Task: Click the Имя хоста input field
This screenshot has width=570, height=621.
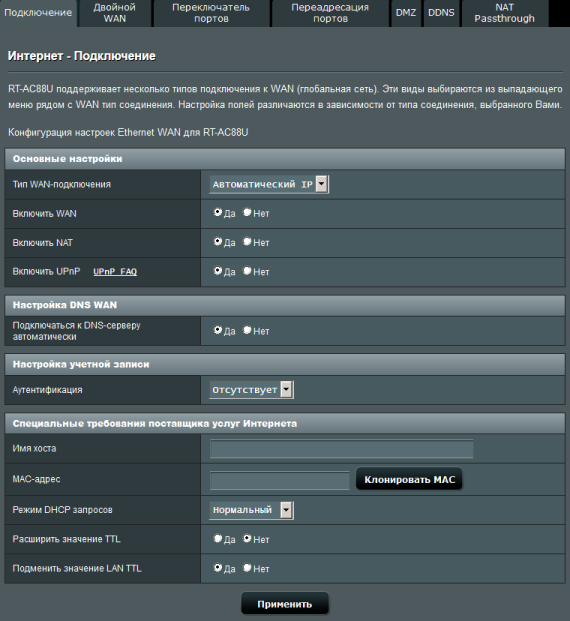Action: tap(341, 449)
